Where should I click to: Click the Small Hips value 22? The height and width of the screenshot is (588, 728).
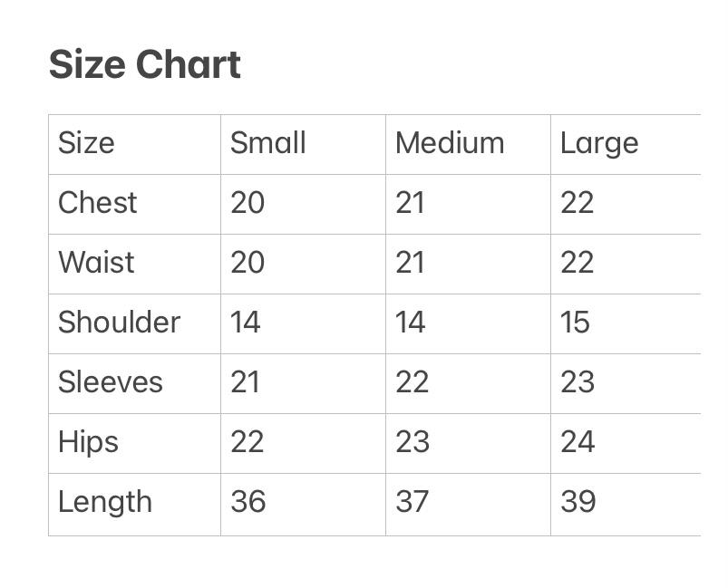point(248,442)
